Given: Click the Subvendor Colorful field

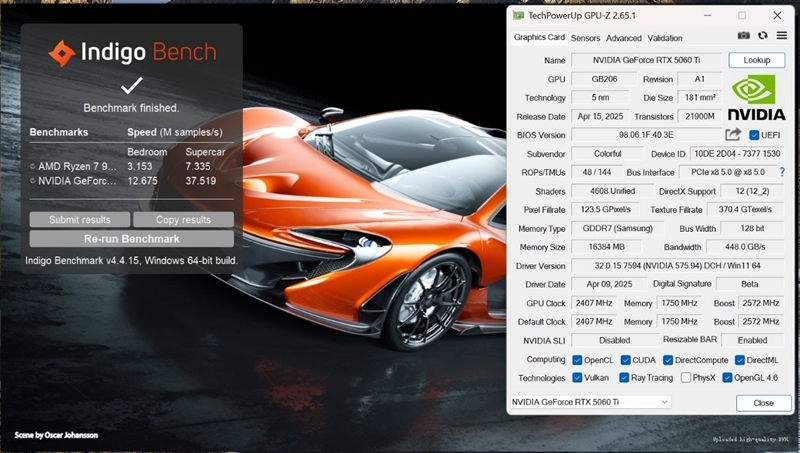Looking at the screenshot, I should click(x=607, y=154).
